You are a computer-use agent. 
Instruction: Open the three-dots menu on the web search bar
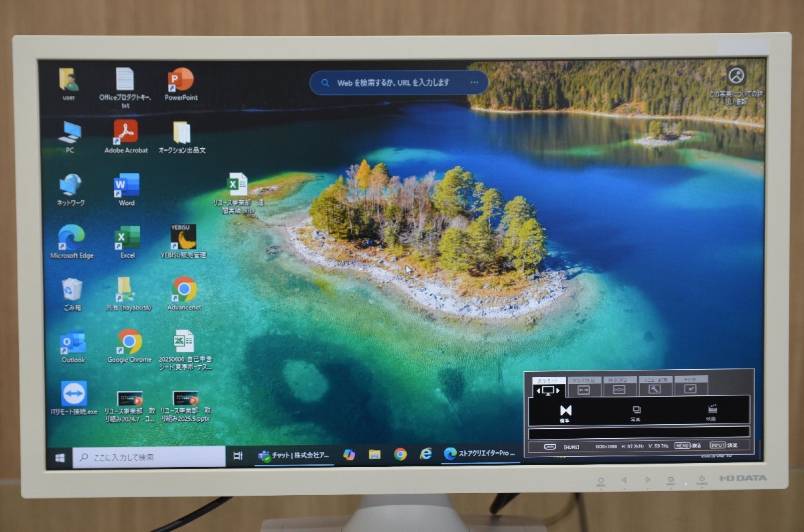coord(474,82)
